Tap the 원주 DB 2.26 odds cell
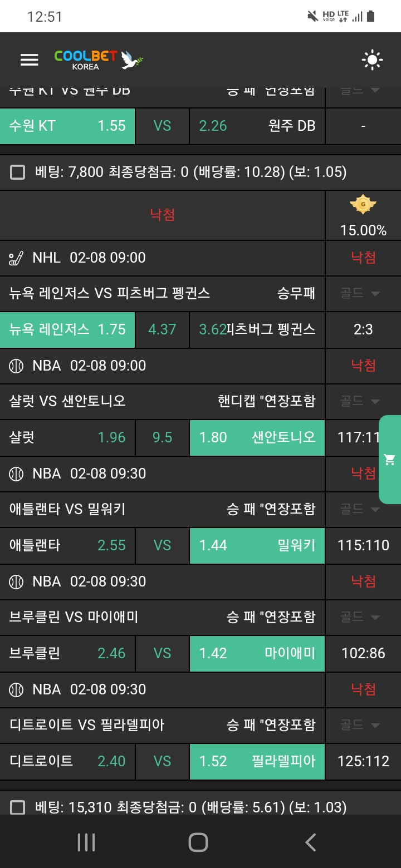This screenshot has width=401, height=868. point(257,126)
